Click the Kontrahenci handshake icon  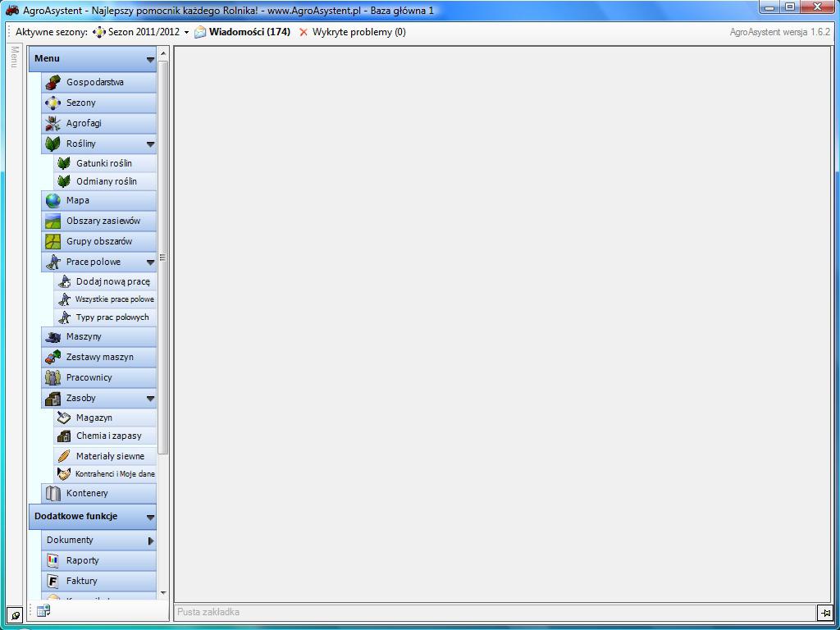click(64, 473)
